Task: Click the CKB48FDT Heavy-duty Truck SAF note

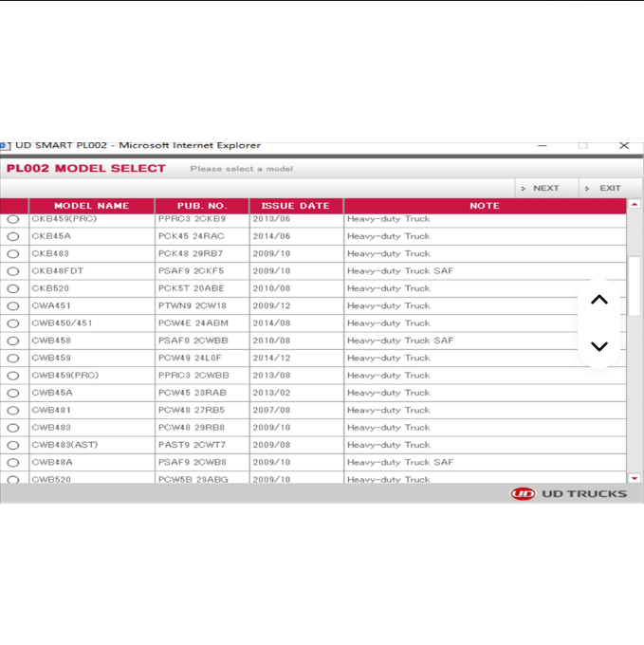Action: [400, 271]
